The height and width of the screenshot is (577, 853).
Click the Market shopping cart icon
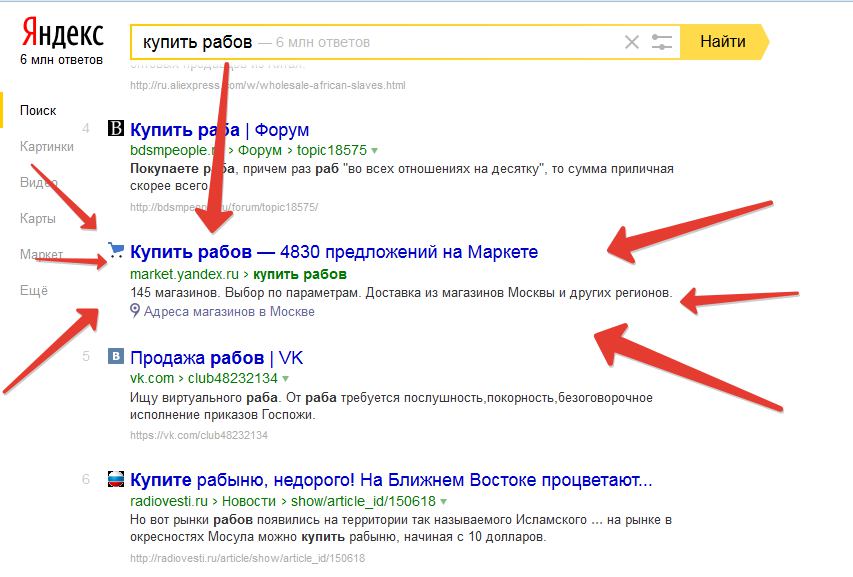(x=116, y=250)
